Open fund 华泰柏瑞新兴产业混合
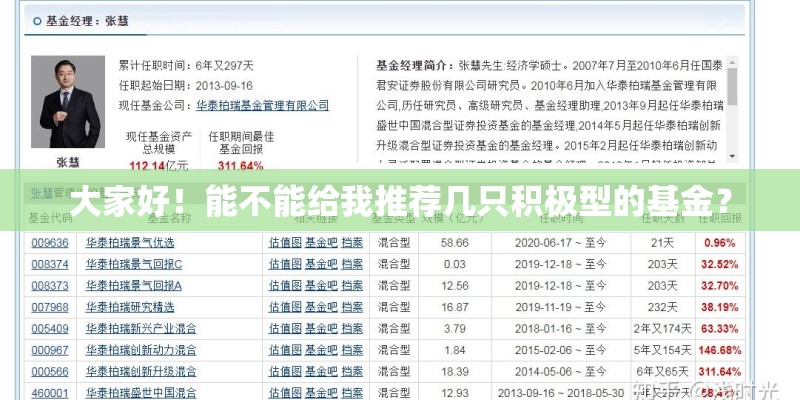The width and height of the screenshot is (800, 400). click(141, 329)
